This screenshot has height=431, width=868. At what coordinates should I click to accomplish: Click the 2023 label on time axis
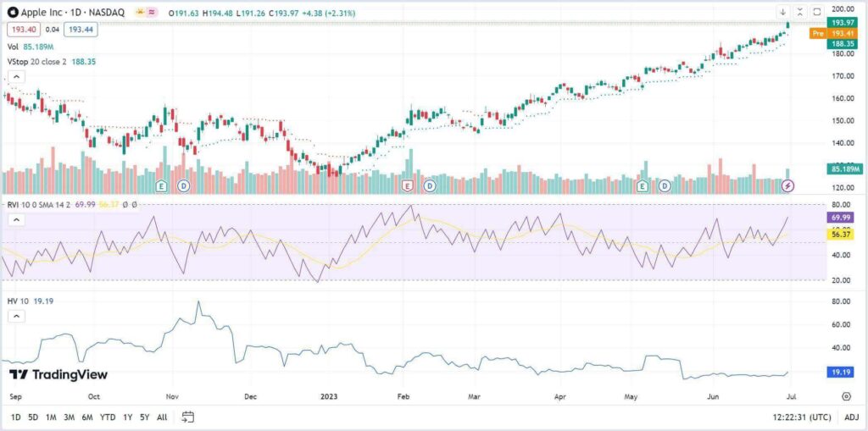point(329,396)
